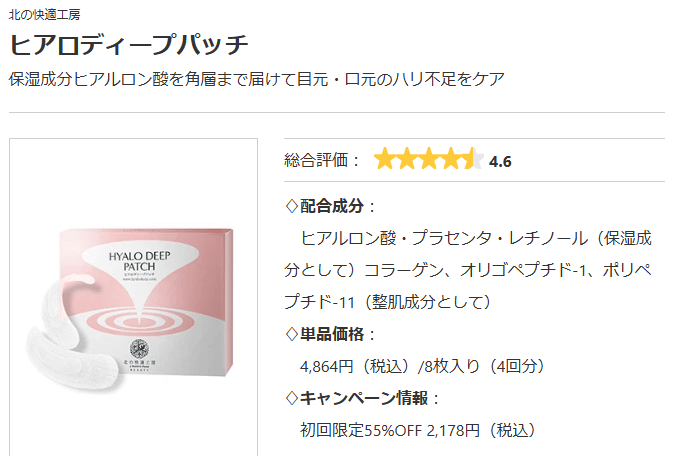Select the 単品価格 heading

tap(333, 334)
